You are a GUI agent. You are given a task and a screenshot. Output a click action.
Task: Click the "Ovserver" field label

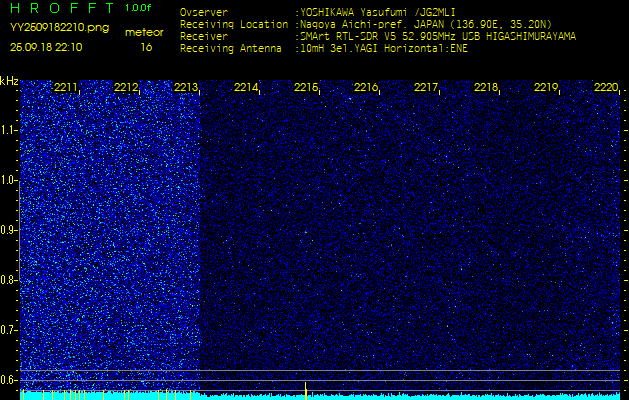[x=204, y=12]
